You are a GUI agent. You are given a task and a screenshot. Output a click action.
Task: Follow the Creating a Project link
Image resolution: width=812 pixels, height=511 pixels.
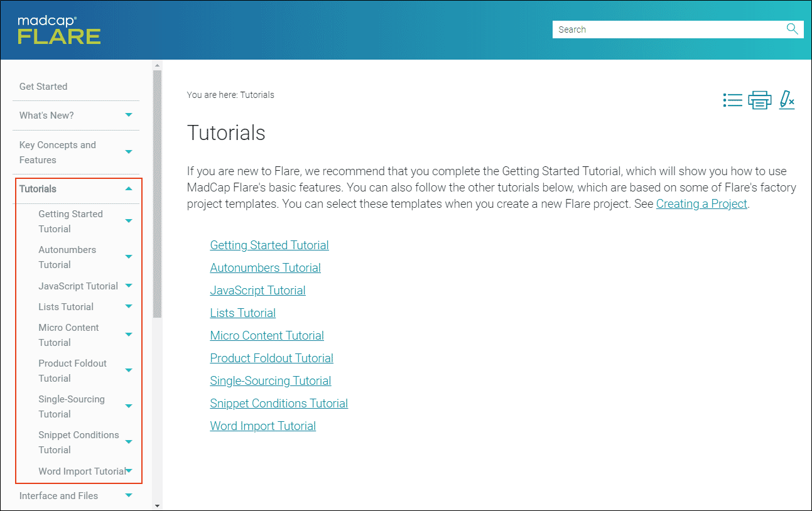coord(701,203)
